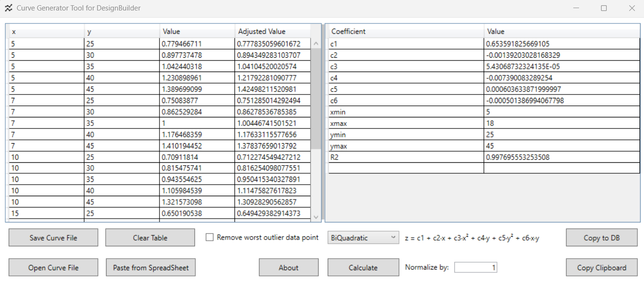Click the Copy to DB button
The width and height of the screenshot is (644, 284).
click(x=601, y=238)
